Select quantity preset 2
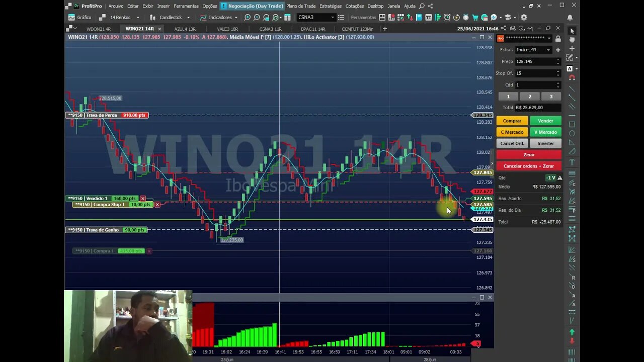This screenshot has width=644, height=362. (529, 97)
